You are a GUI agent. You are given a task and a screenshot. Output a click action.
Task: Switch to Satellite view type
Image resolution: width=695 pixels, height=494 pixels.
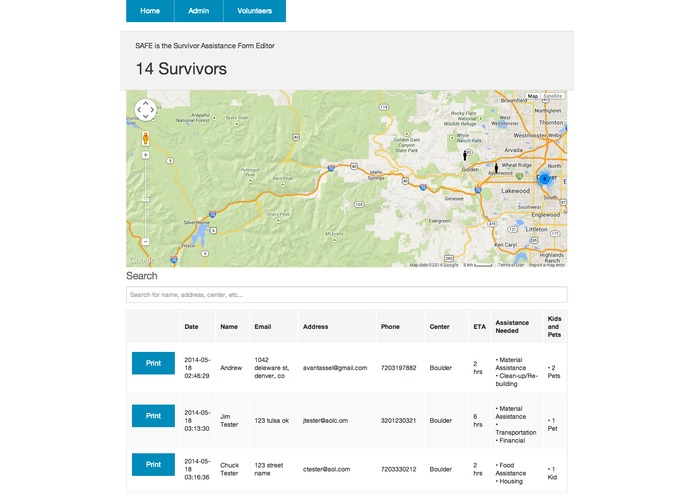pyautogui.click(x=552, y=96)
